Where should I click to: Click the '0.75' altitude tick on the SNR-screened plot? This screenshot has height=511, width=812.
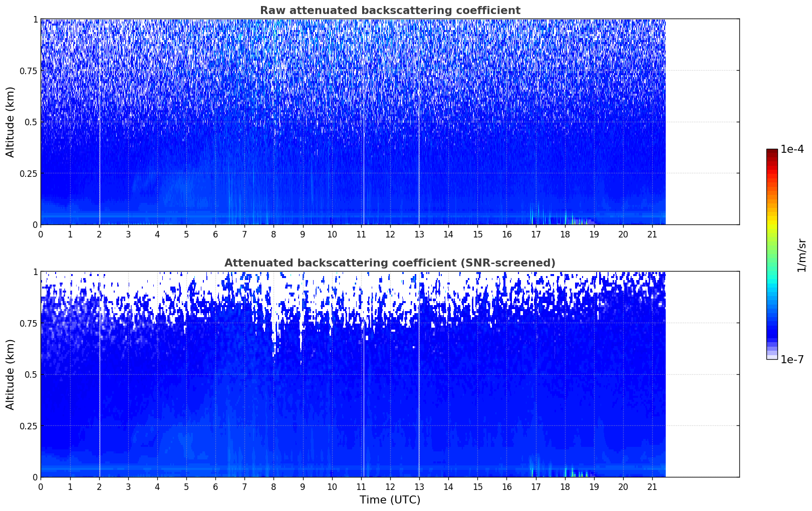coord(29,323)
